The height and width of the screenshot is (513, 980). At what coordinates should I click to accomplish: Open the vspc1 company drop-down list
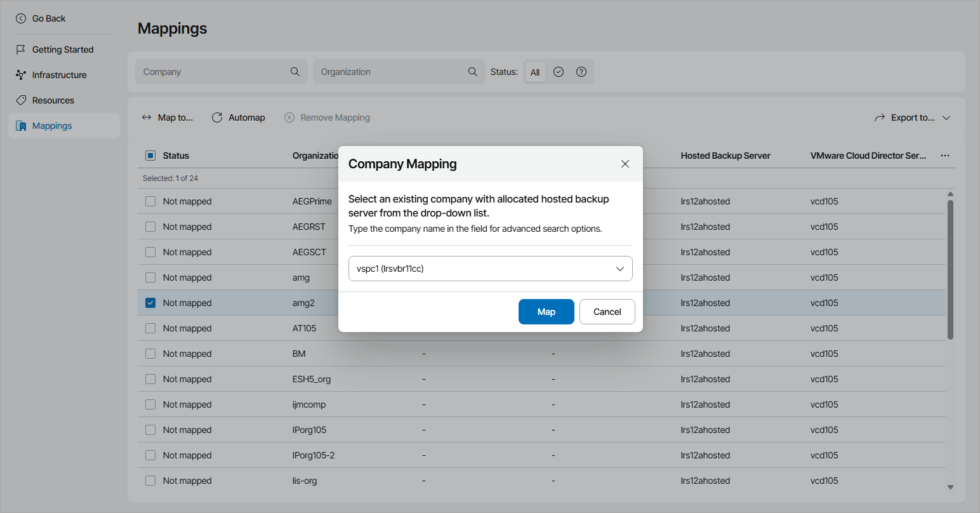[619, 269]
